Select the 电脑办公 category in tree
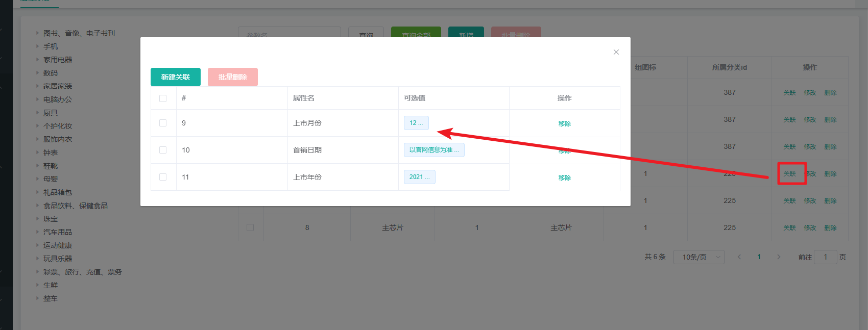Screen dimensions: 868x330 coord(58,99)
